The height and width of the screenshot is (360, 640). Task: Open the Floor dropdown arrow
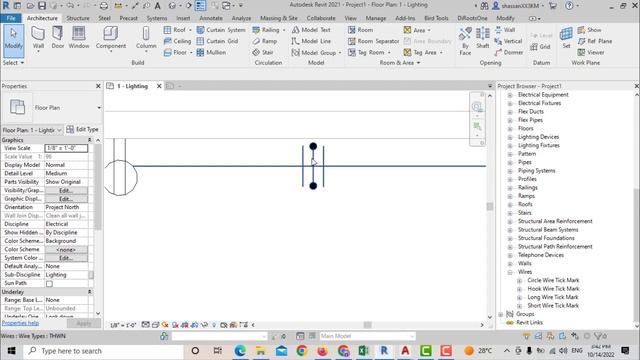pos(191,53)
